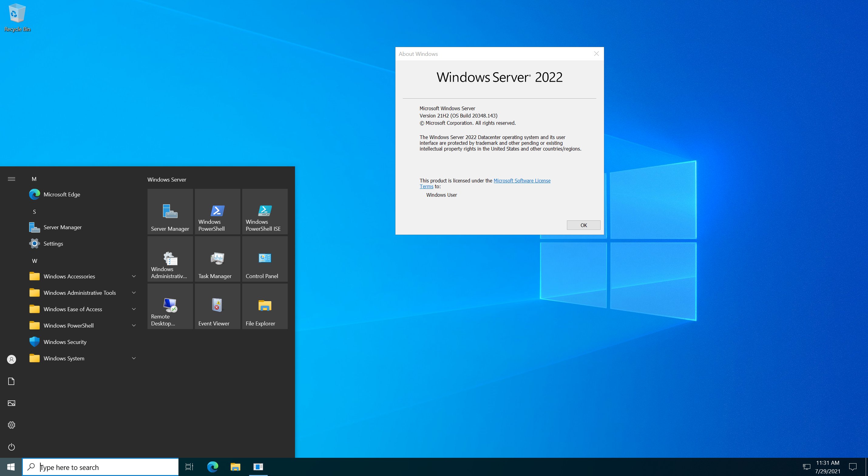Screen dimensions: 868x476
Task: Open the Server Manager tile
Action: pyautogui.click(x=170, y=211)
